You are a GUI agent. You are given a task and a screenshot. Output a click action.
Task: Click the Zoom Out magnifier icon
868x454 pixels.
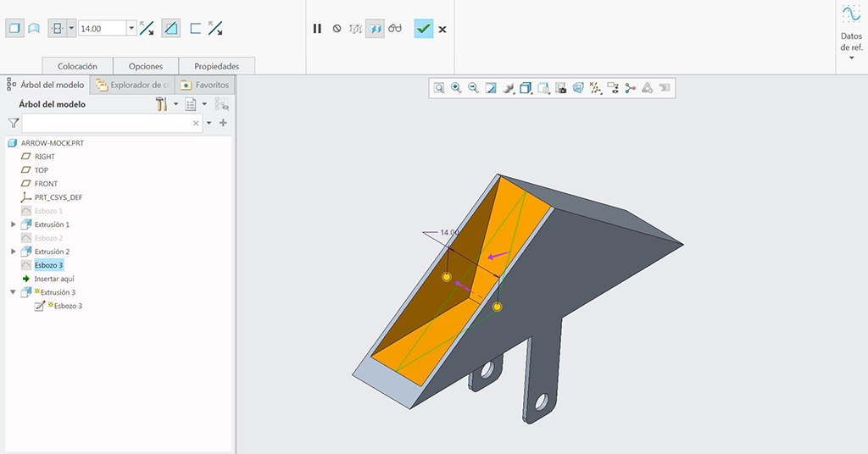(x=473, y=88)
